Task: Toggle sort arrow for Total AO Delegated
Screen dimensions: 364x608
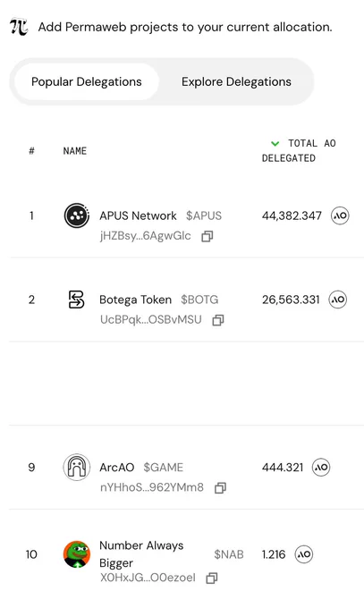Action: click(x=275, y=144)
